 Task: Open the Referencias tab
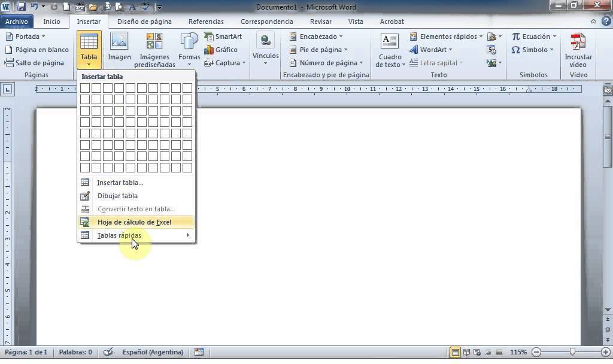tap(206, 22)
